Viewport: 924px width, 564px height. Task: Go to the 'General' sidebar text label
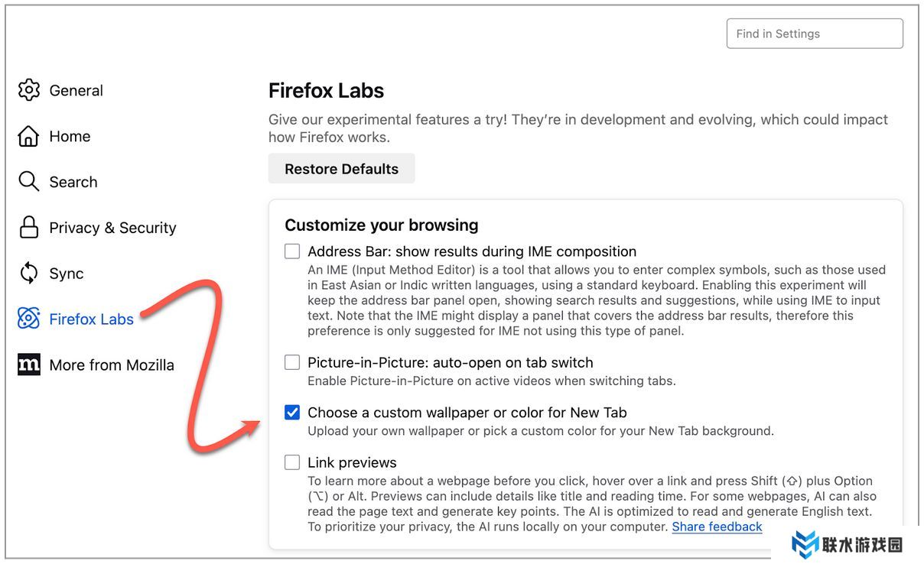[x=76, y=90]
